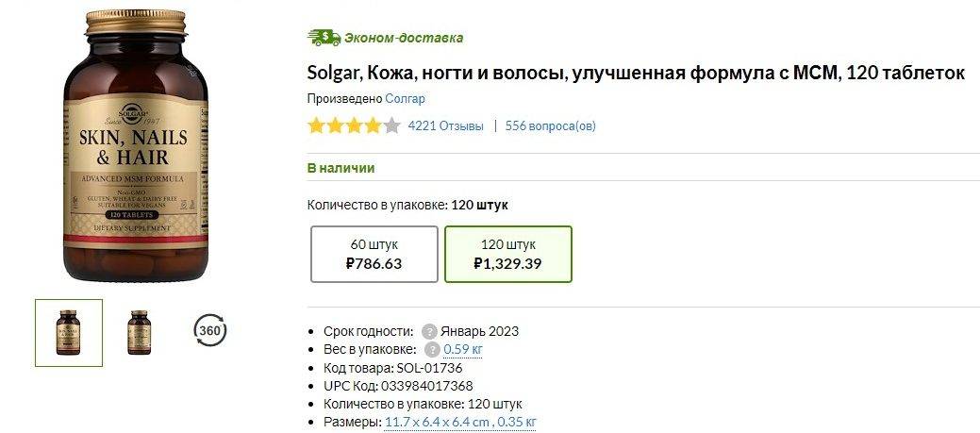Click the yellow star rating
The height and width of the screenshot is (433, 980).
pos(344,125)
